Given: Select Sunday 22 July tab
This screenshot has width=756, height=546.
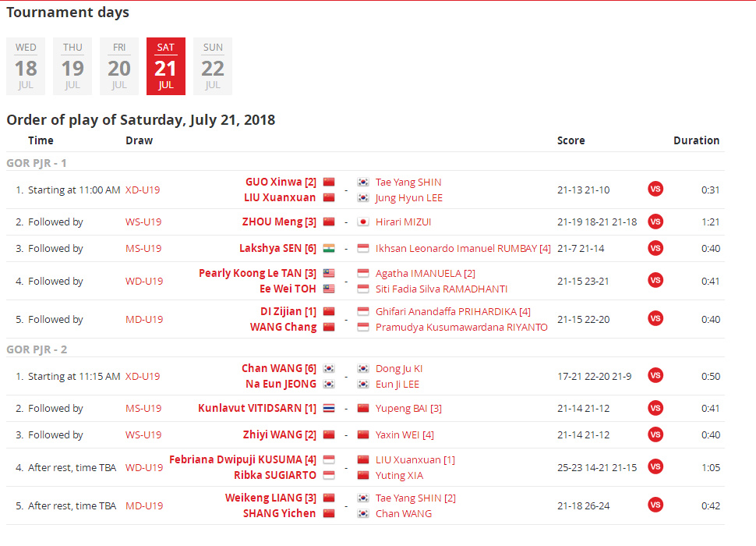Looking at the screenshot, I should [213, 66].
